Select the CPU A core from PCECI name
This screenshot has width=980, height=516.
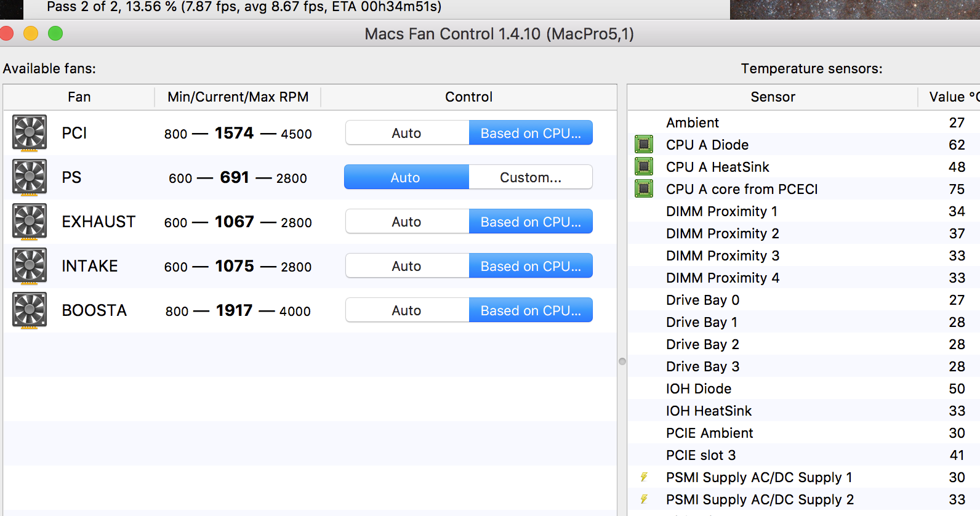pyautogui.click(x=742, y=189)
